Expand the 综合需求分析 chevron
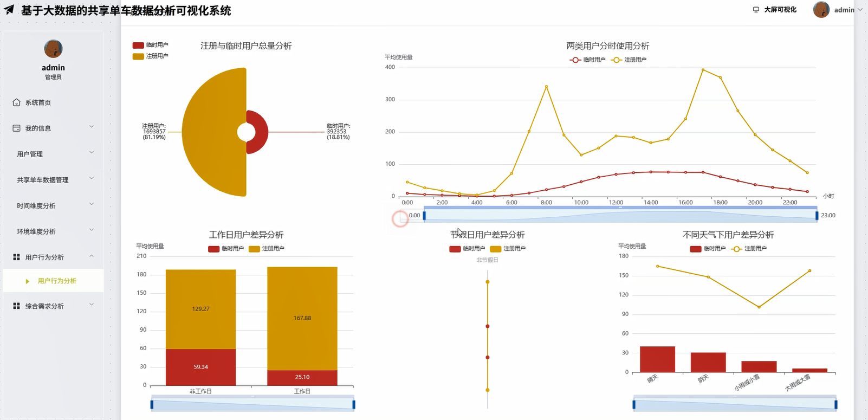868x420 pixels. 92,305
